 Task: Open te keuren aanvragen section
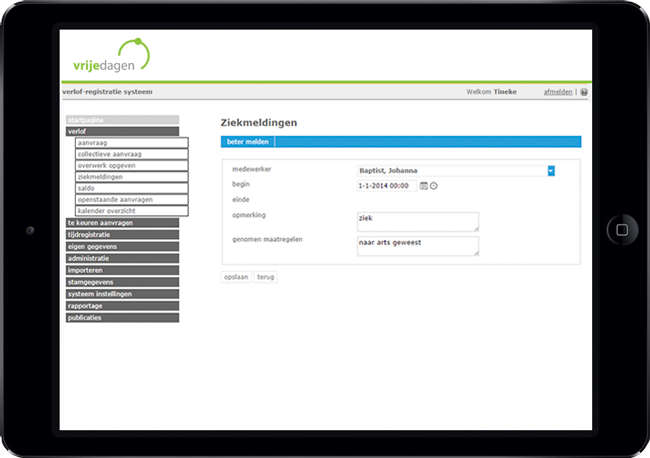(x=122, y=223)
